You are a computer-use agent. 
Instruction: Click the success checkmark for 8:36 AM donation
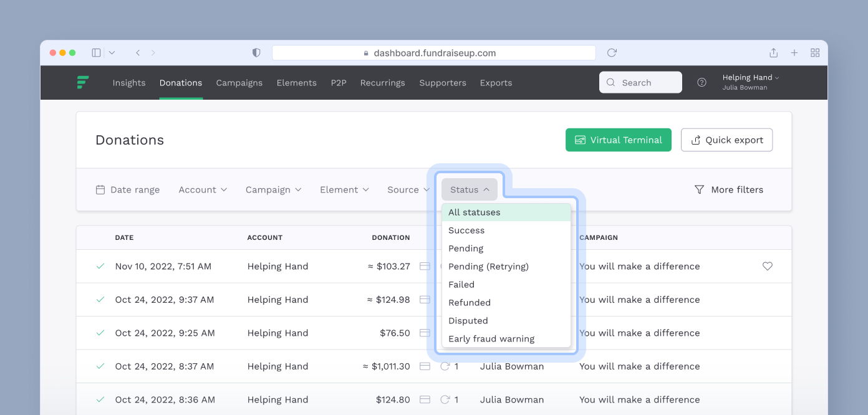pos(100,399)
